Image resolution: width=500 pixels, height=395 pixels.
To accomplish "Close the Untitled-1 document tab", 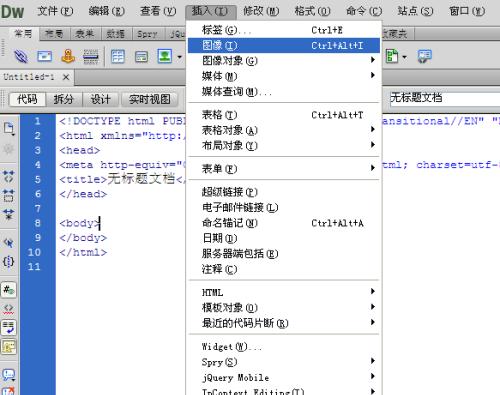I will coord(66,77).
